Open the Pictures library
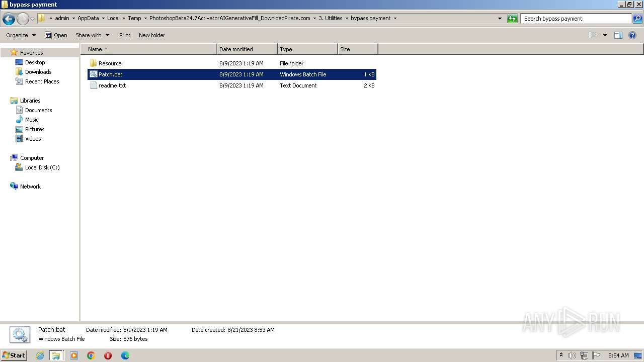Image resolution: width=644 pixels, height=362 pixels. click(x=35, y=129)
